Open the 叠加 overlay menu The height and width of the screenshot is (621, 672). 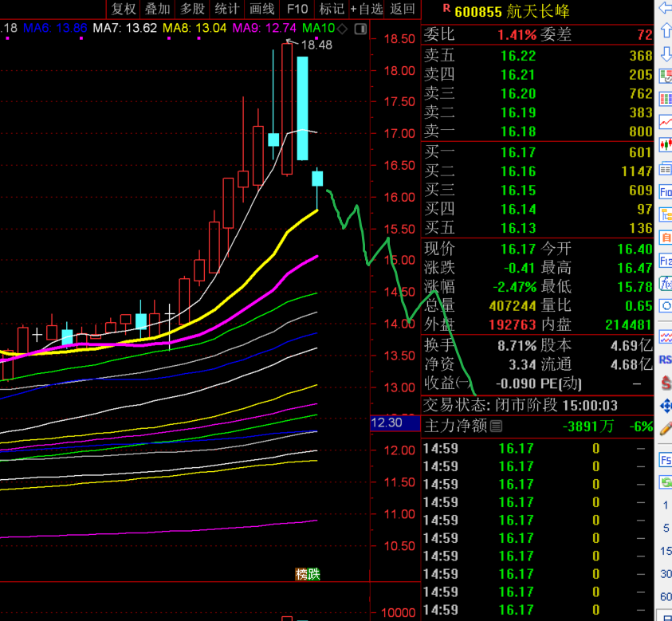tap(157, 9)
